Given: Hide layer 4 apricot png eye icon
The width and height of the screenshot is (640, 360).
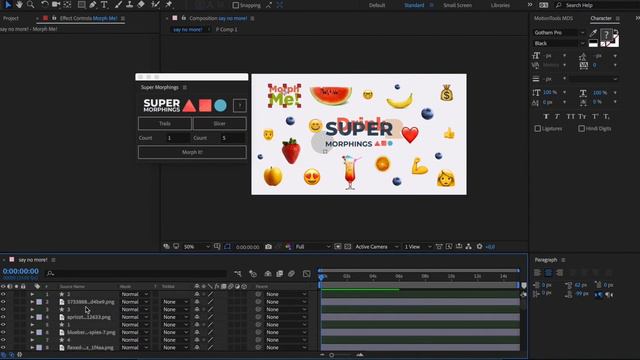Looking at the screenshot, I should [x=3, y=317].
